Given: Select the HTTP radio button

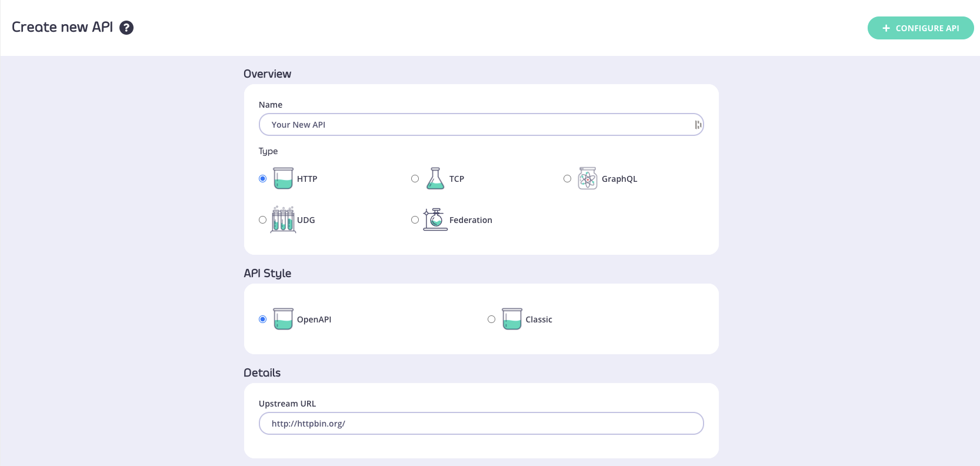Looking at the screenshot, I should pos(263,179).
